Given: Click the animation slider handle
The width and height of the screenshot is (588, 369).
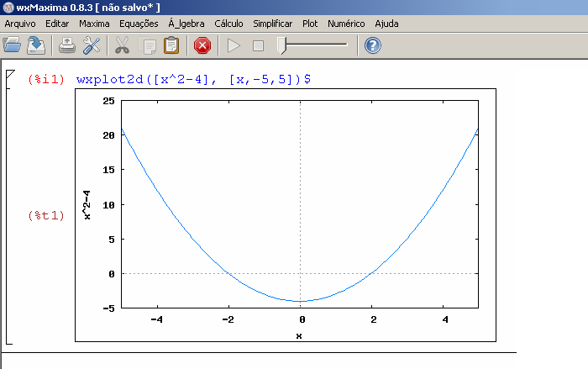Looking at the screenshot, I should pos(281,45).
